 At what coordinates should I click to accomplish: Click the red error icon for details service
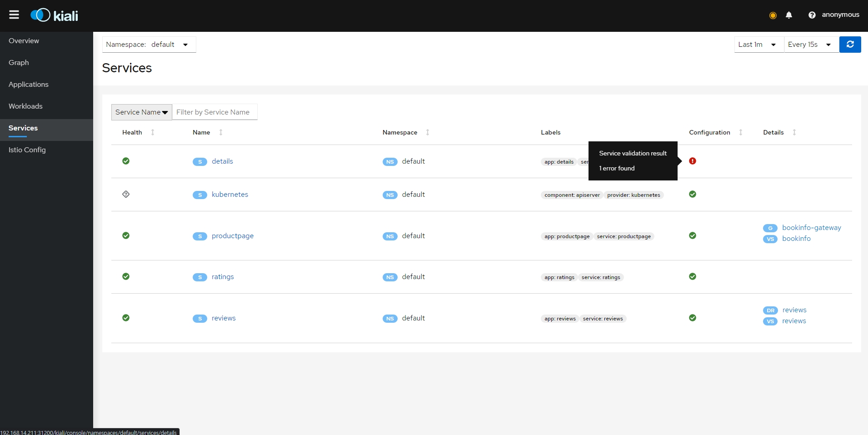(693, 161)
